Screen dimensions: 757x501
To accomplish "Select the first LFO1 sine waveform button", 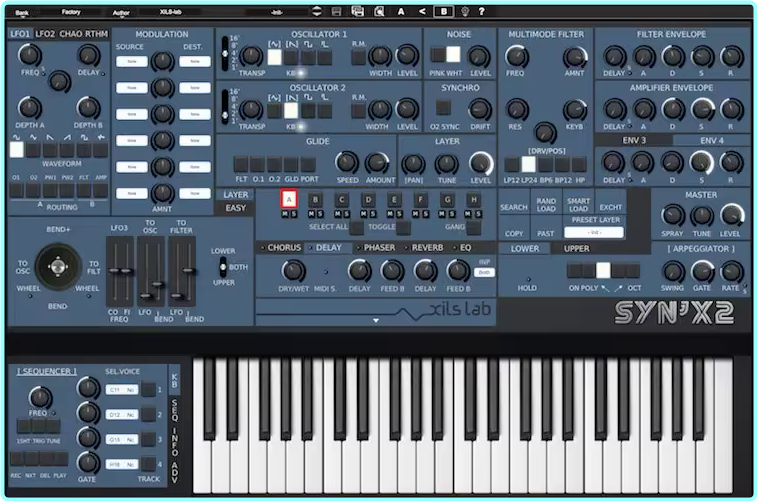I will pyautogui.click(x=16, y=150).
